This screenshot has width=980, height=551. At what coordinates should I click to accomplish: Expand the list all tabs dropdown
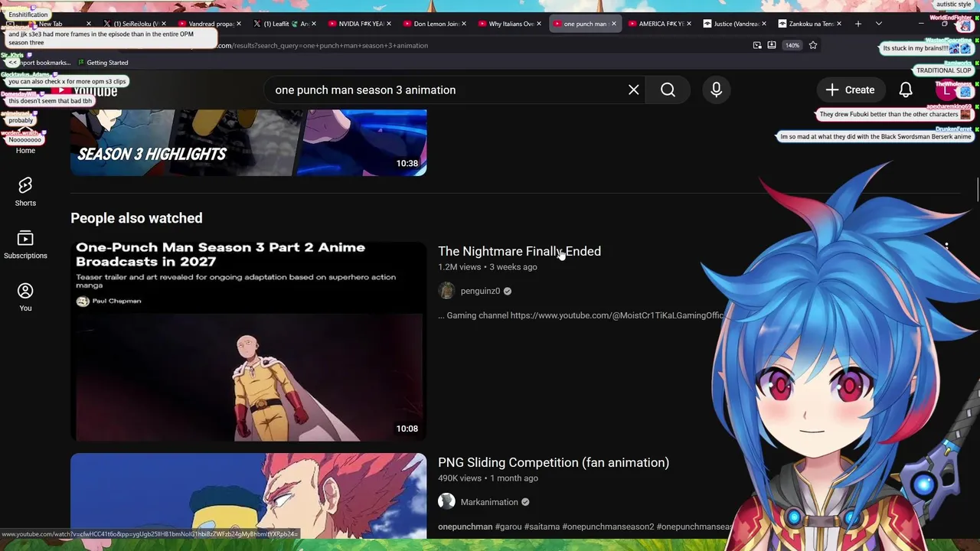[879, 24]
